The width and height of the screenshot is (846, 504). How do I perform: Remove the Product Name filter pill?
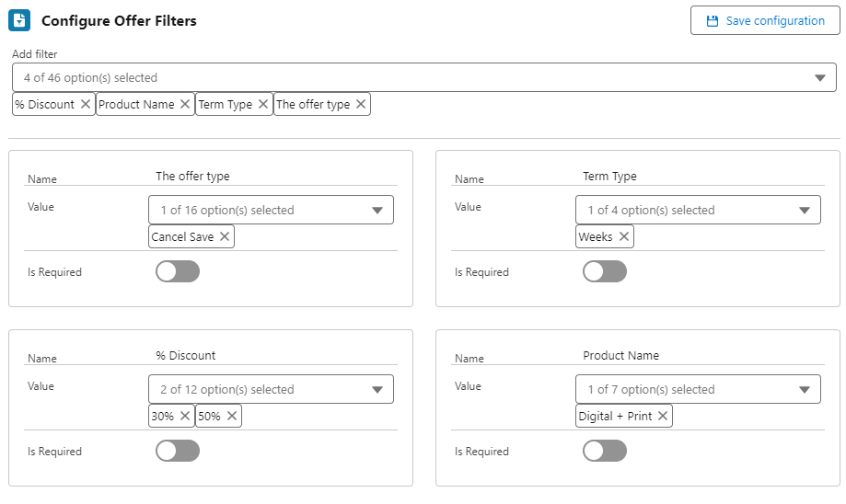click(x=184, y=104)
